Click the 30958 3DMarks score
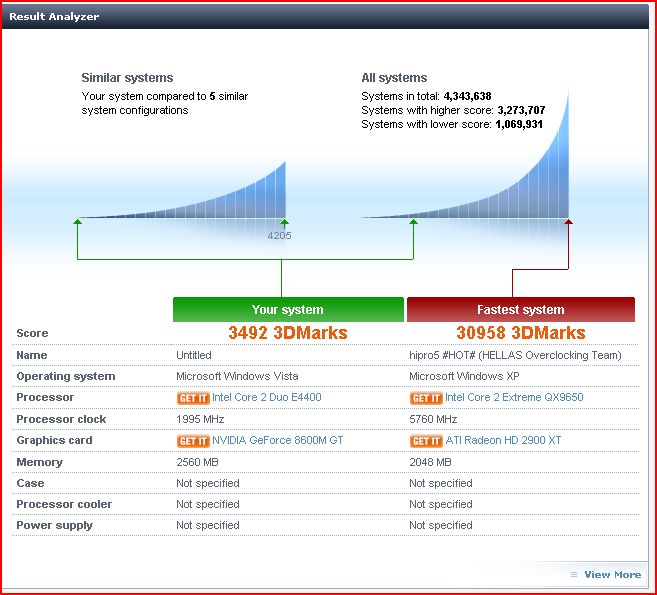The image size is (657, 595). click(x=521, y=333)
